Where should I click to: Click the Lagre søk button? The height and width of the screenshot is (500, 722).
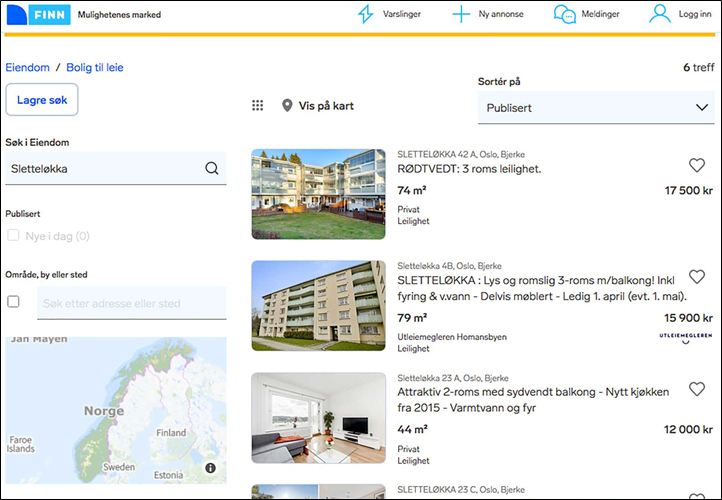[x=42, y=99]
